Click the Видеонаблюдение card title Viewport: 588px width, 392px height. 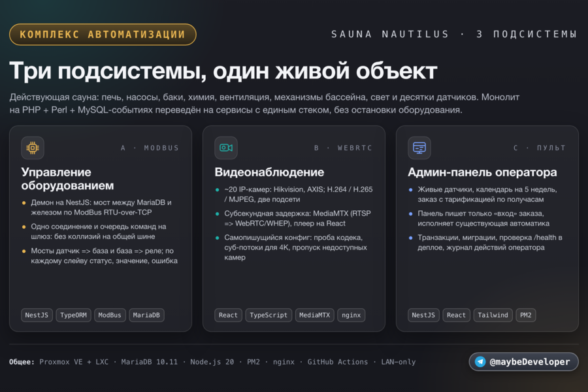pos(269,172)
